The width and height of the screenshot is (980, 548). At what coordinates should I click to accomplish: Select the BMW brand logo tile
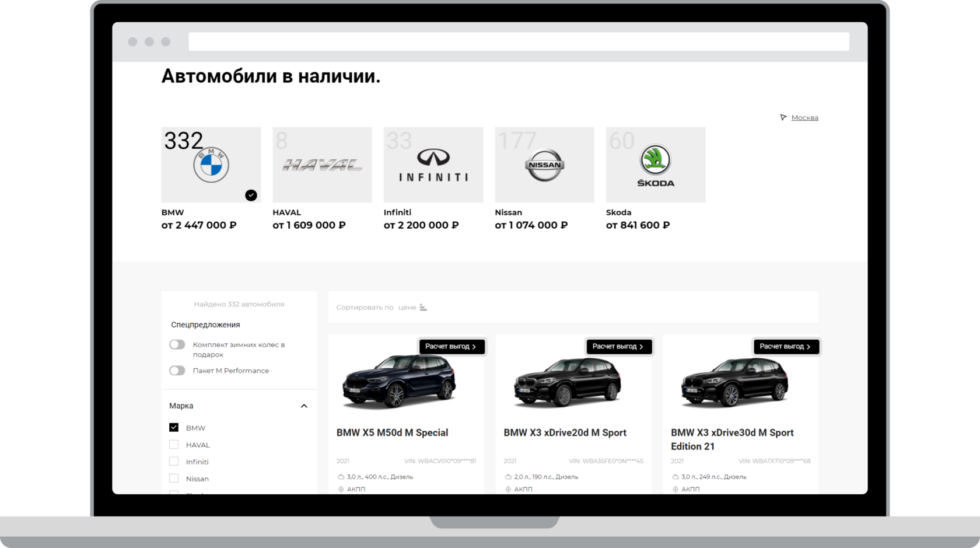[211, 165]
